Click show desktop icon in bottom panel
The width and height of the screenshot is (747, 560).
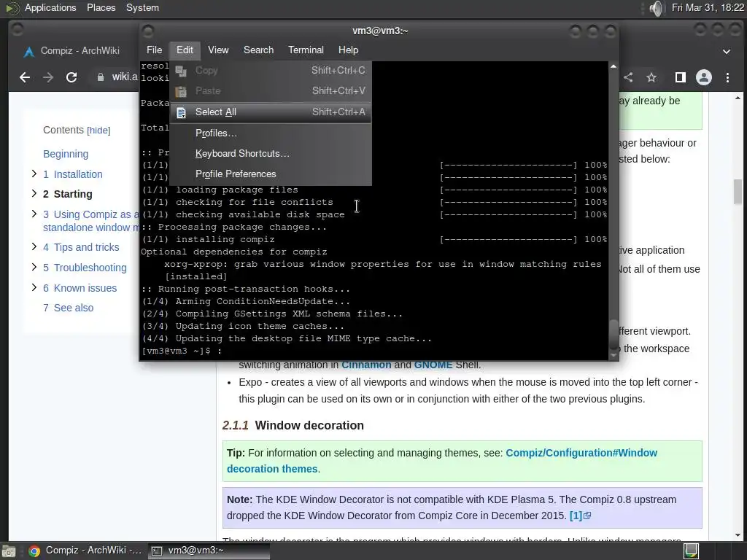[x=9, y=551]
